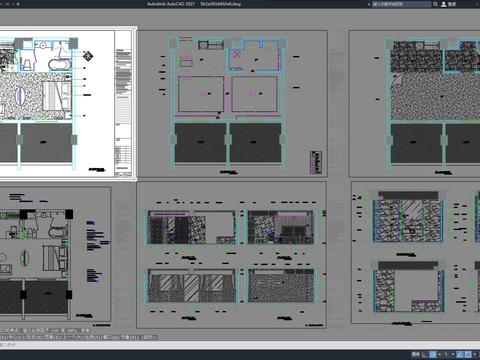Screen dimensions: 480x360
Task: Toggle polar tracking icon in status bar
Action: coord(445,354)
